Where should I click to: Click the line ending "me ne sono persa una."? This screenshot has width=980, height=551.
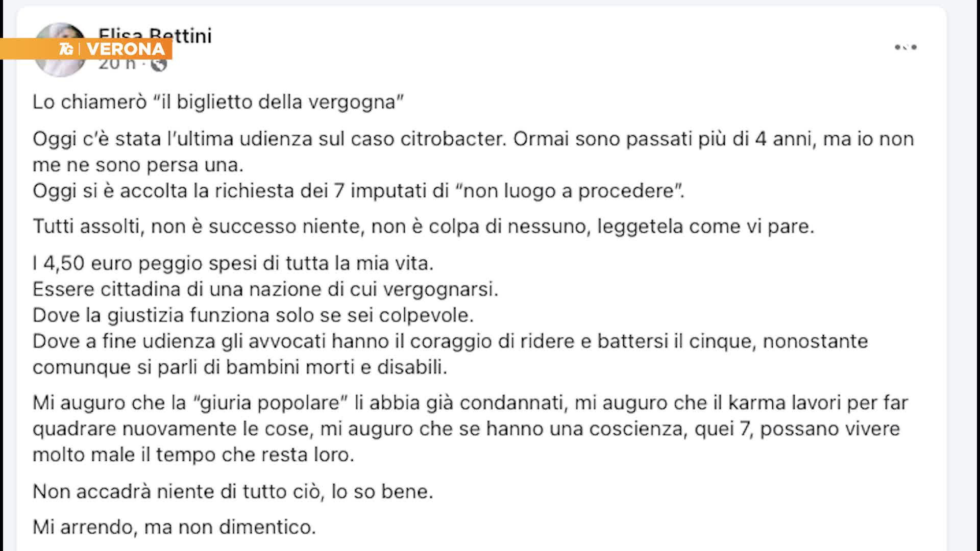point(138,165)
